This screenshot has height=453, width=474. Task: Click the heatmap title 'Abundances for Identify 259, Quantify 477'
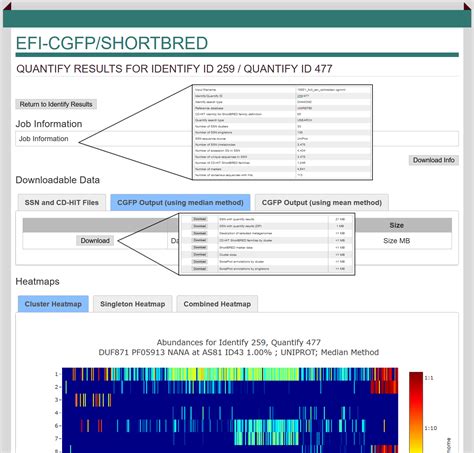point(239,342)
